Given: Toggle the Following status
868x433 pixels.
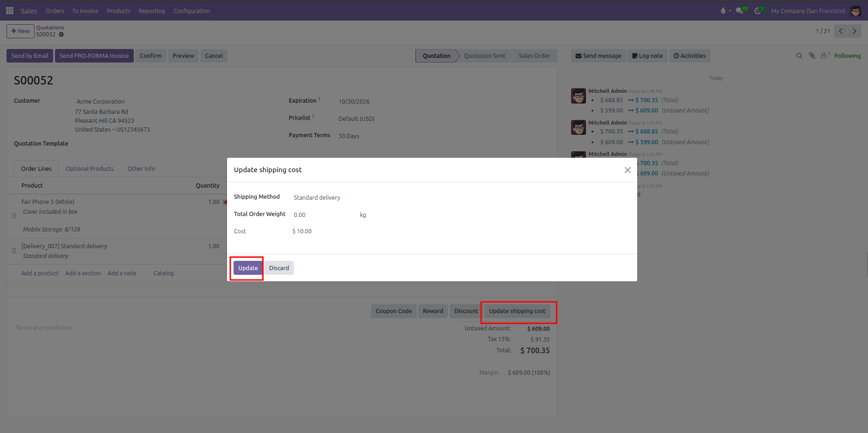Looking at the screenshot, I should tap(847, 56).
